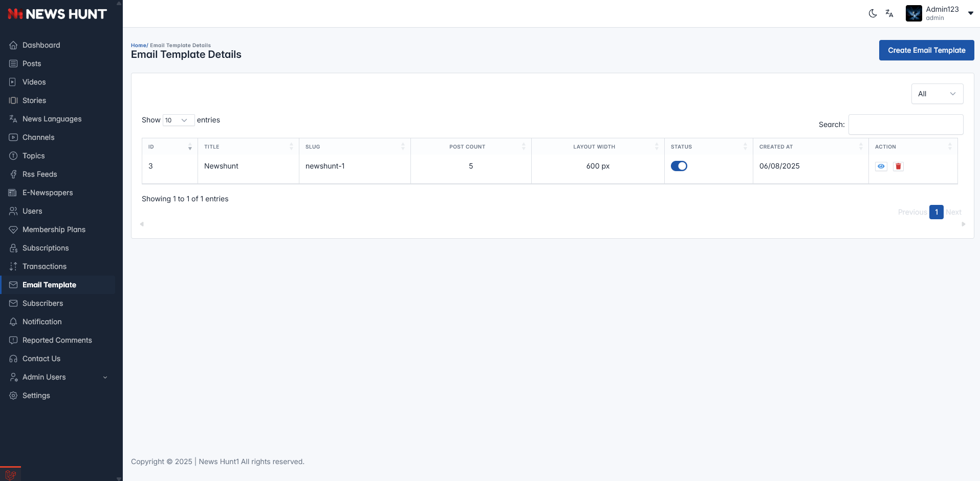Click the Settings gear icon
The height and width of the screenshot is (481, 980).
pos(13,395)
